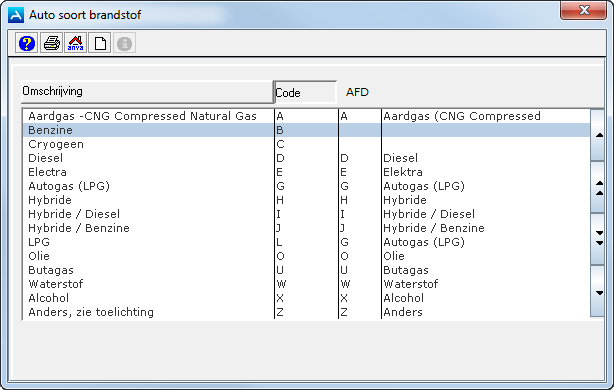Click the blank page new document icon

[x=100, y=43]
